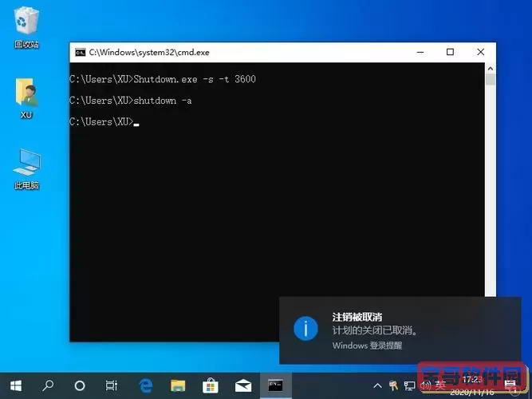Click '计划的关闭已取消。' notification message
532x399 pixels.
[375, 330]
